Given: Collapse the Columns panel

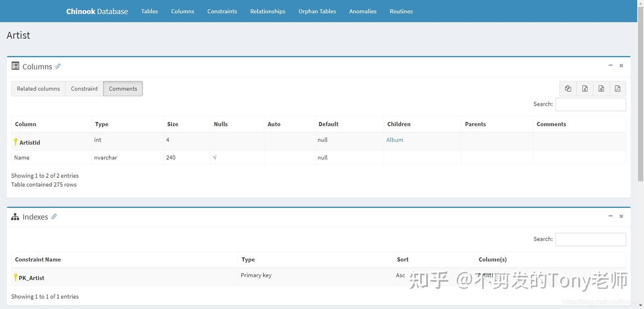Looking at the screenshot, I should [610, 65].
